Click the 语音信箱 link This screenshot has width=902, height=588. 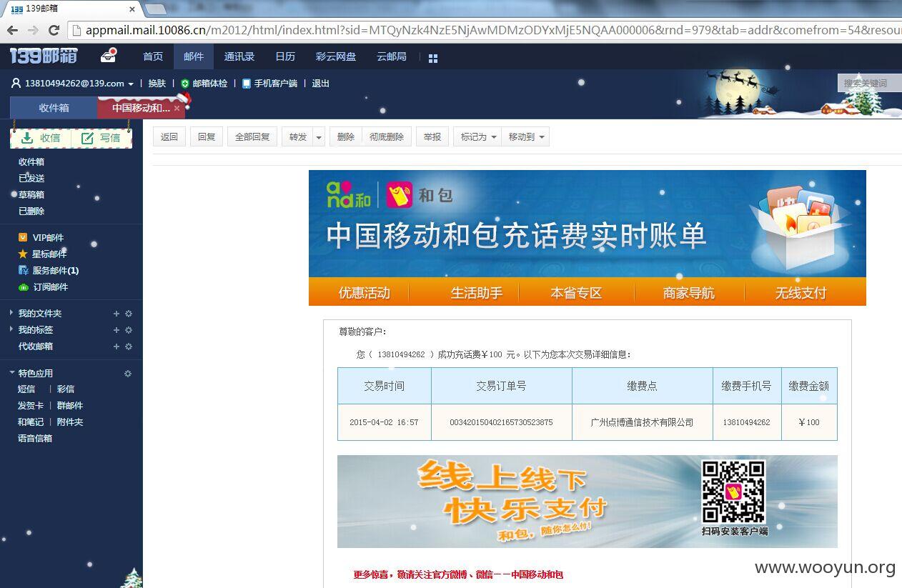35,439
